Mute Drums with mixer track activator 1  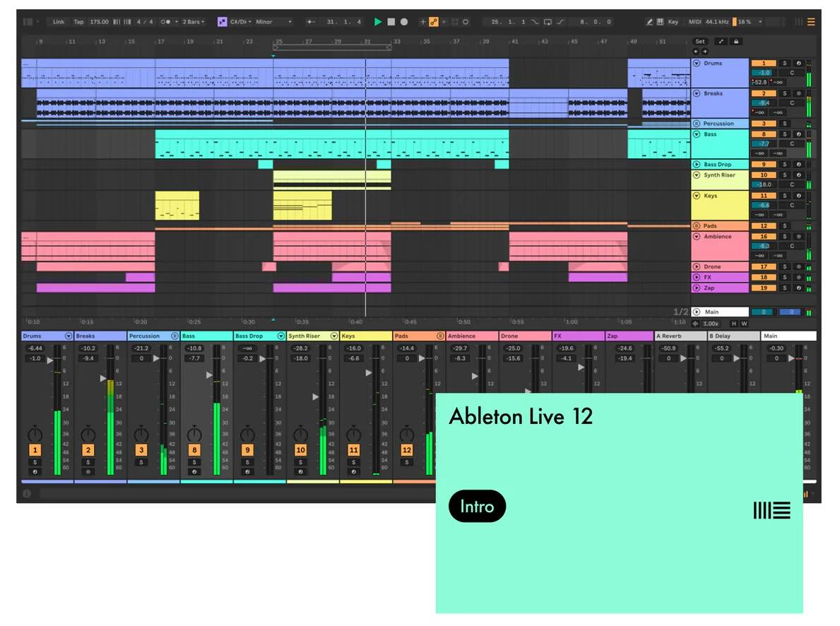(x=35, y=450)
